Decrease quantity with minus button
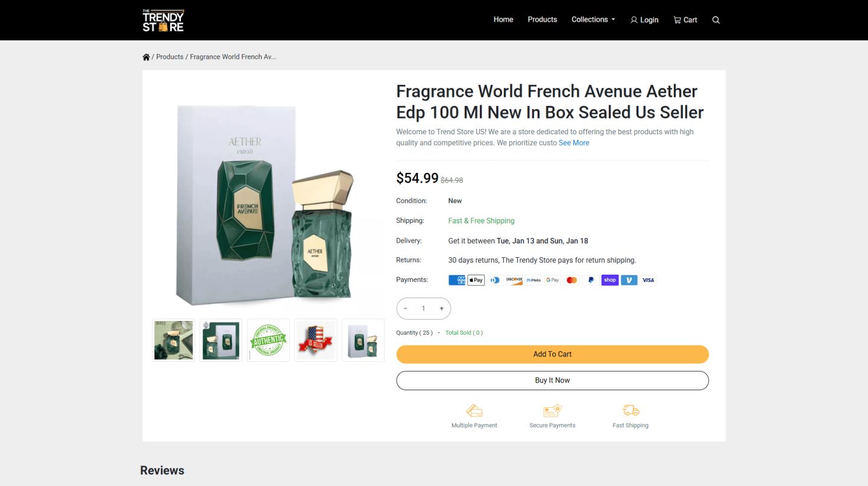 (x=405, y=308)
